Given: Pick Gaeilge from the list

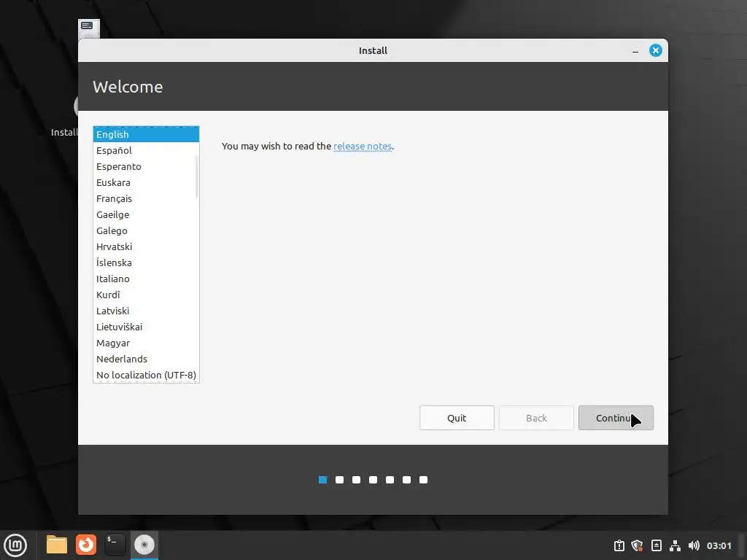Looking at the screenshot, I should (x=146, y=215).
